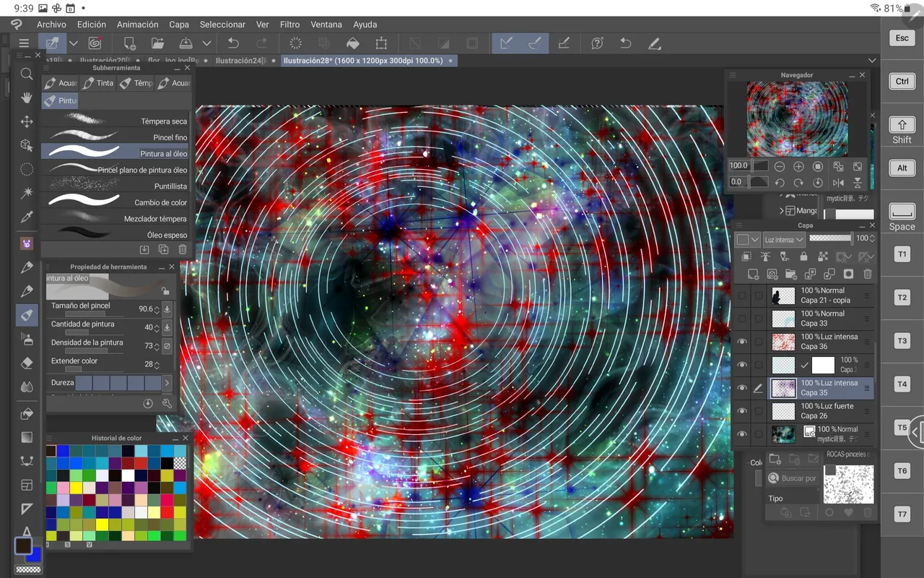Image resolution: width=924 pixels, height=578 pixels.
Task: Expand the side edge panel arrow
Action: (915, 432)
